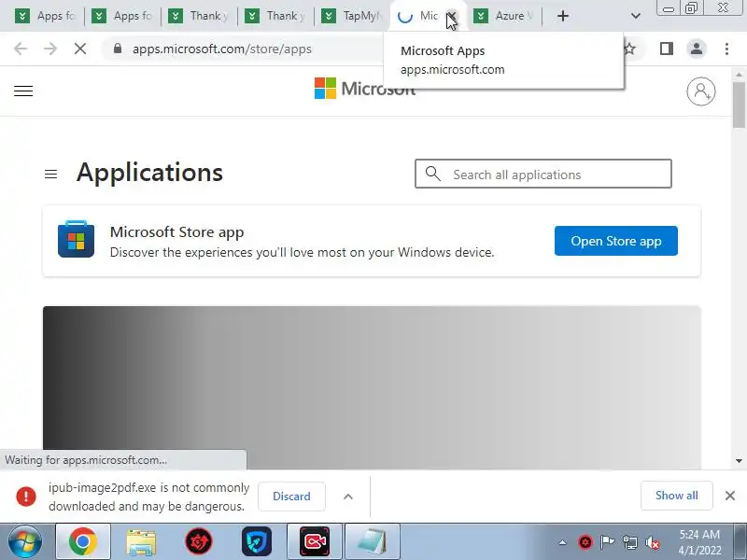The height and width of the screenshot is (560, 747).
Task: Click the page vertical scrollbar thumb
Action: click(x=739, y=105)
